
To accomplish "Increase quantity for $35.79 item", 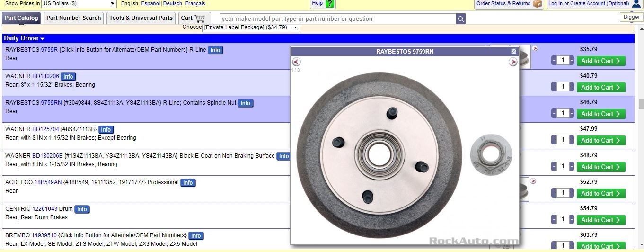I will point(572,61).
